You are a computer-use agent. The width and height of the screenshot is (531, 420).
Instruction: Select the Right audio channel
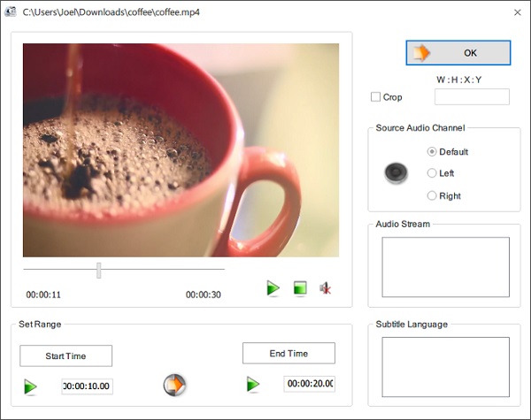(x=432, y=195)
